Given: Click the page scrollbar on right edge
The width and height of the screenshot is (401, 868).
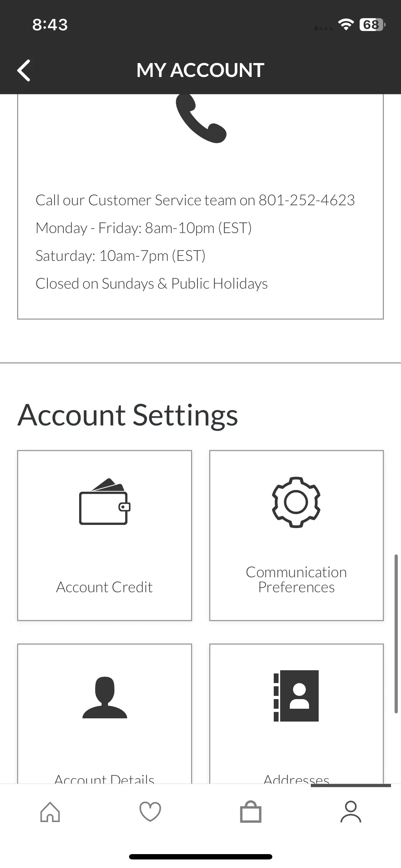Looking at the screenshot, I should [396, 634].
